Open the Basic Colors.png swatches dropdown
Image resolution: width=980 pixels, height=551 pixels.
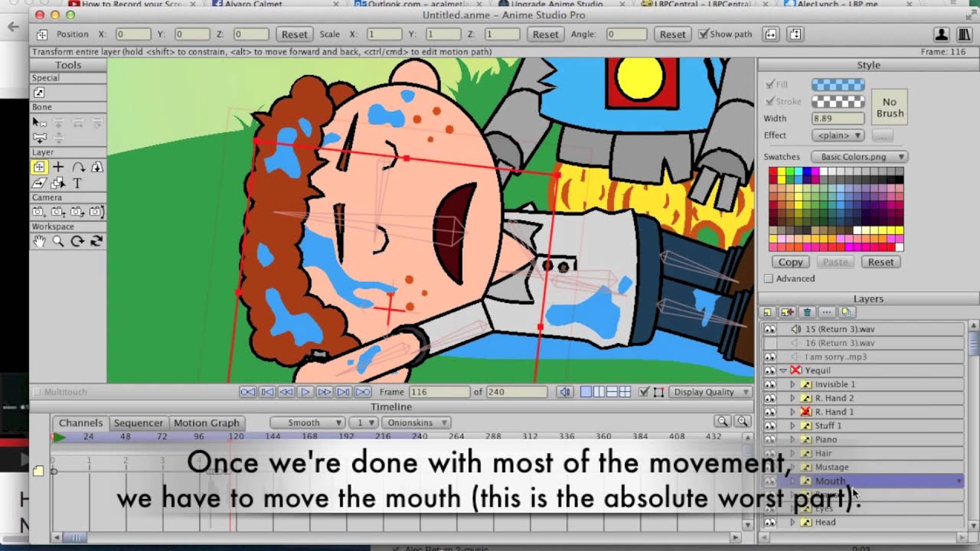[x=860, y=157]
